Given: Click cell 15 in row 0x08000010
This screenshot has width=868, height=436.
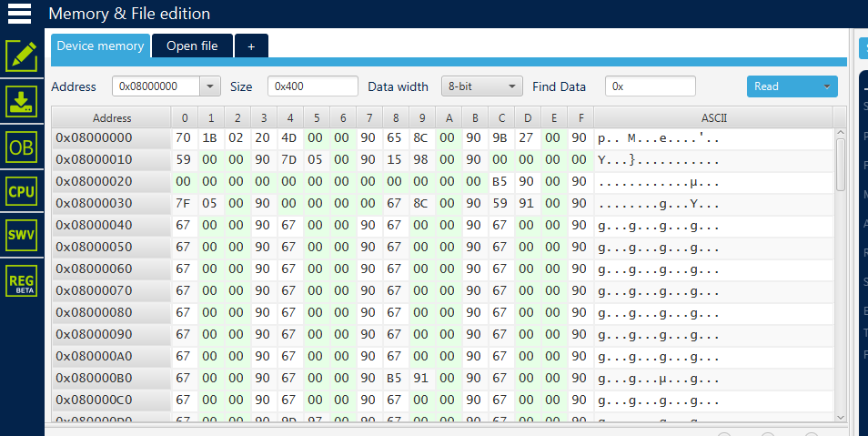Looking at the screenshot, I should click(395, 160).
